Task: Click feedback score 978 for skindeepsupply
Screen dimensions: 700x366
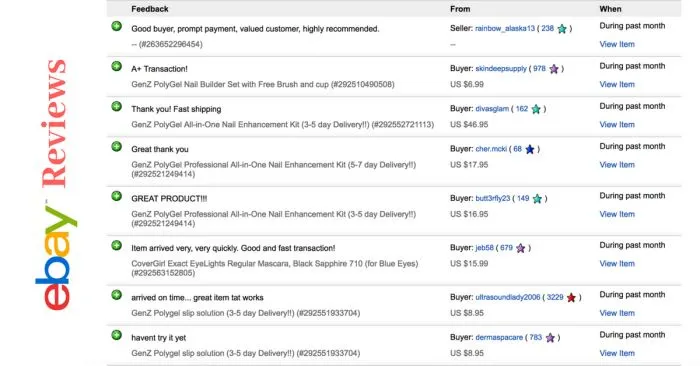Action: 539,69
